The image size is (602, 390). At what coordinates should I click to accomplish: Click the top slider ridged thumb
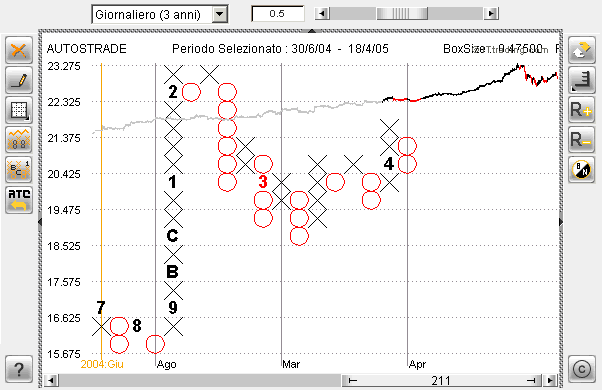(402, 14)
